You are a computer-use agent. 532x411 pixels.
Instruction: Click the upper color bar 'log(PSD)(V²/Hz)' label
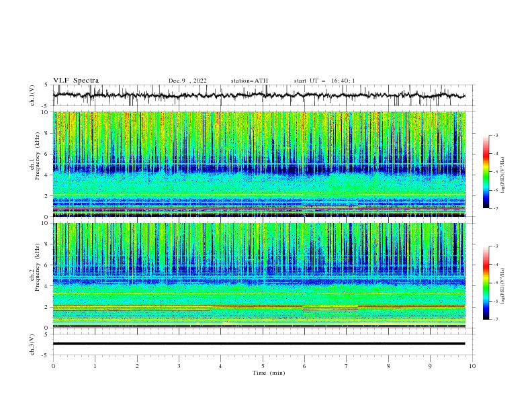[502, 175]
